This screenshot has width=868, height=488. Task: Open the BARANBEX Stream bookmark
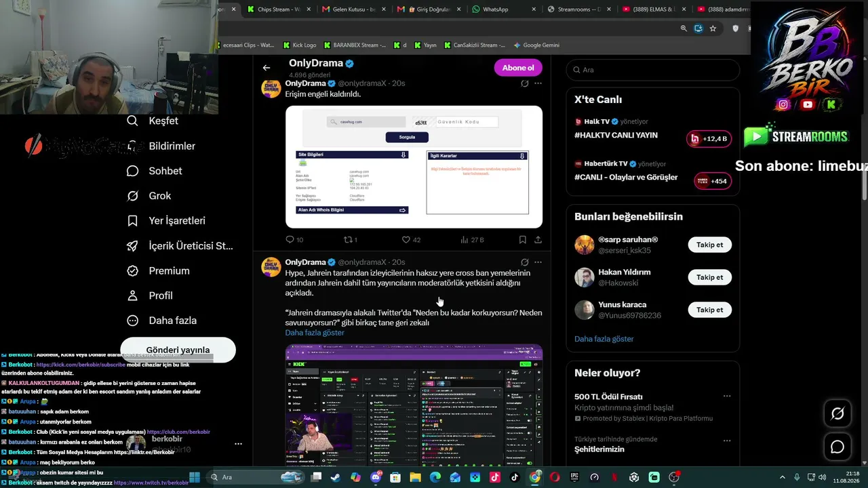coord(355,45)
